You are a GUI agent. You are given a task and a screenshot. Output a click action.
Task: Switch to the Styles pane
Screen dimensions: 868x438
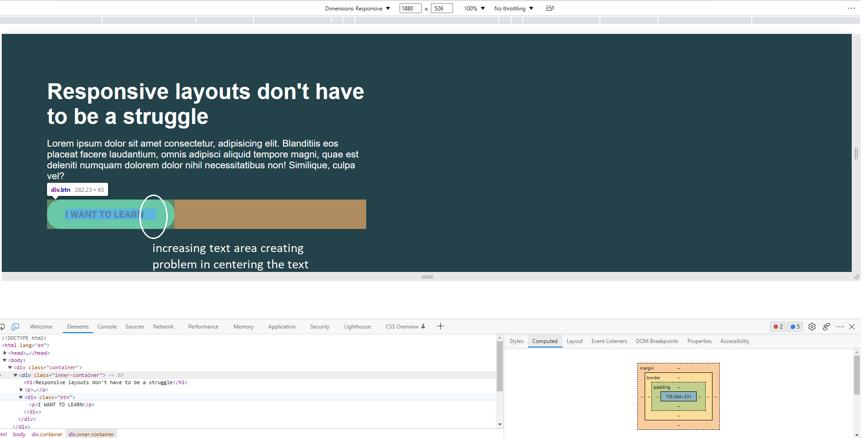pyautogui.click(x=516, y=341)
